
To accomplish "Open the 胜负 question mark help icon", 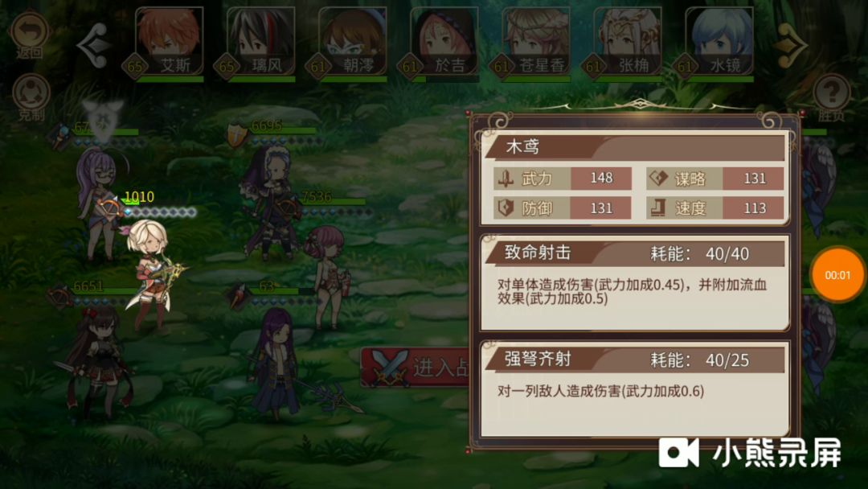I will (x=831, y=95).
